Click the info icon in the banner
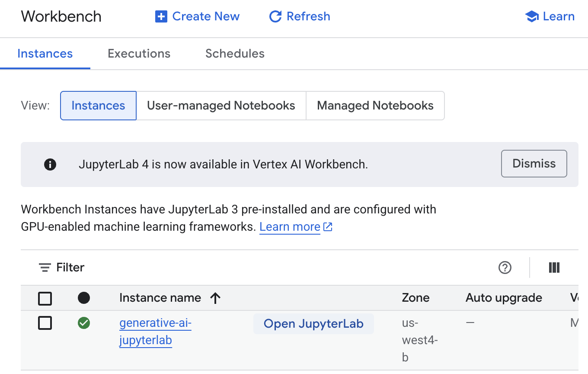 (50, 164)
